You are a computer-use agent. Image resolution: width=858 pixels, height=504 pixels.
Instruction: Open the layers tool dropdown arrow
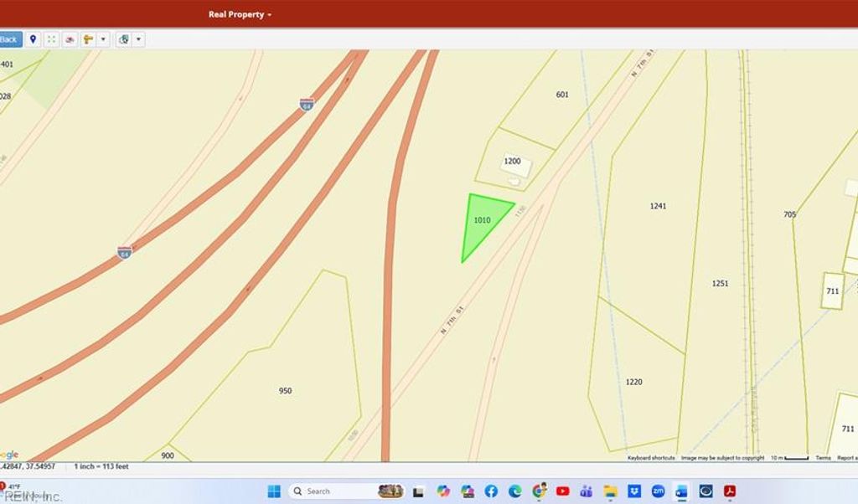pyautogui.click(x=138, y=39)
